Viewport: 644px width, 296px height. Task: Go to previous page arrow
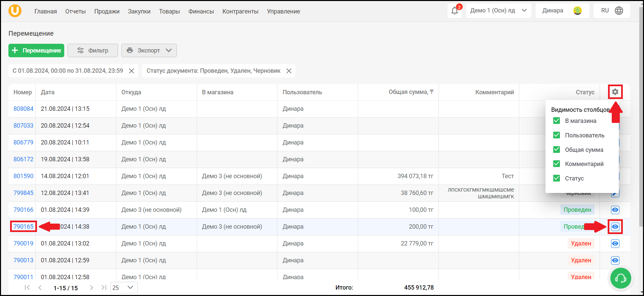click(40, 288)
